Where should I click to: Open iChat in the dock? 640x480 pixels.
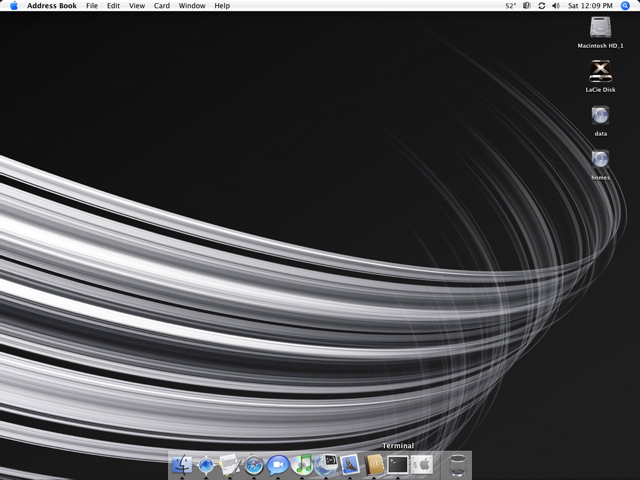coord(278,464)
